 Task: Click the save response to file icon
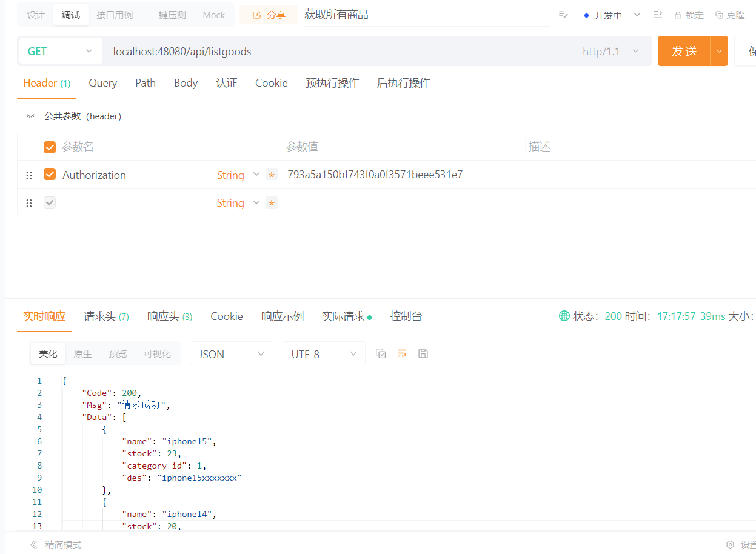423,353
